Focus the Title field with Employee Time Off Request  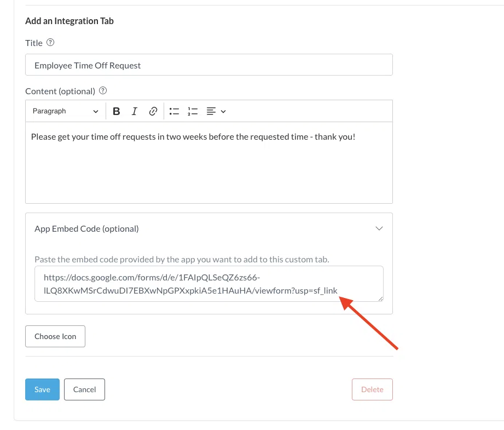208,65
